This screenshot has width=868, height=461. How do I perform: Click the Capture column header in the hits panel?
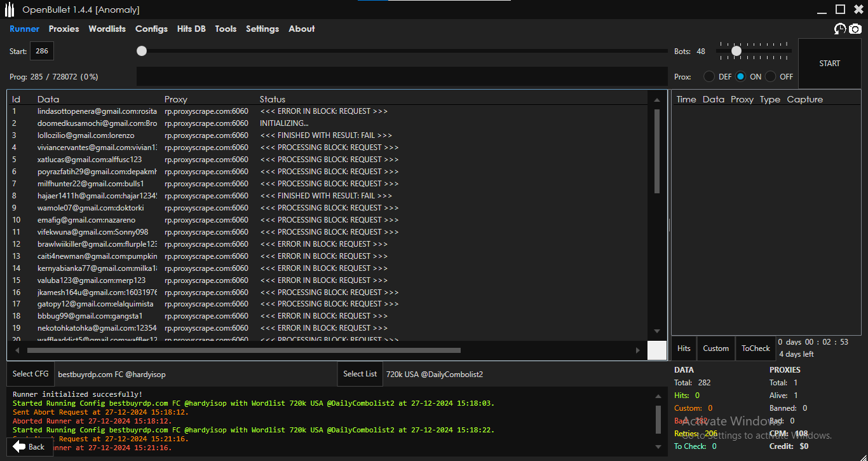pos(805,99)
